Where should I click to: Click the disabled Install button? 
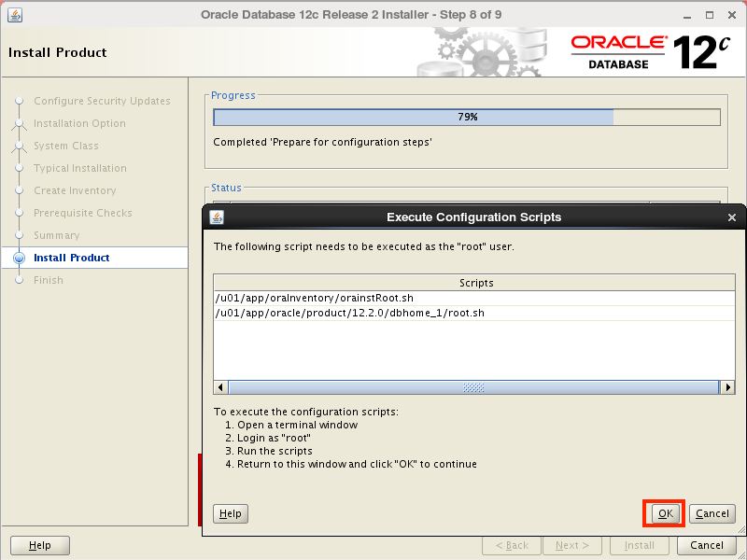(640, 545)
